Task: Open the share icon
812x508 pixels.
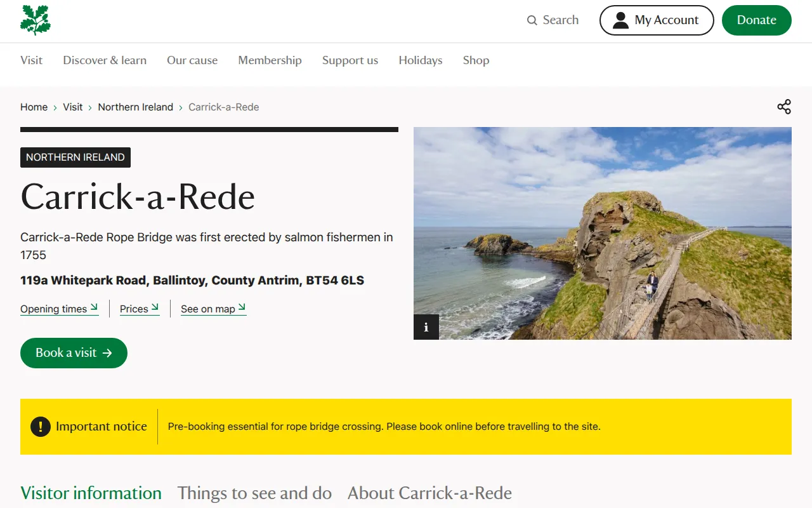Action: tap(784, 107)
